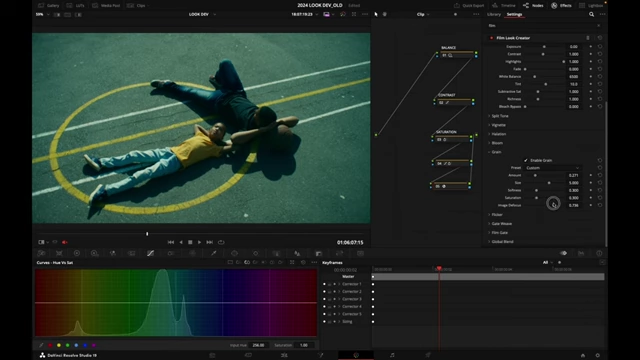Open the Camera Raw palette icon
Viewport: 640px width, 360px height.
[41, 253]
